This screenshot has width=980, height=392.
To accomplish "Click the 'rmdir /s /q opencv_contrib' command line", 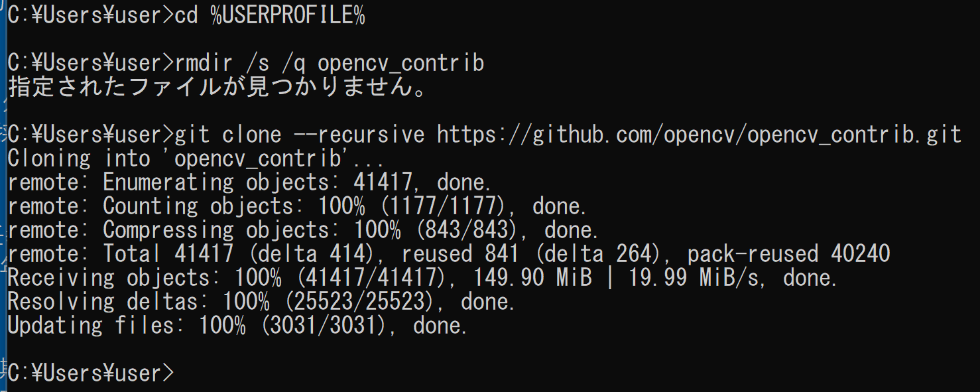I will click(246, 63).
